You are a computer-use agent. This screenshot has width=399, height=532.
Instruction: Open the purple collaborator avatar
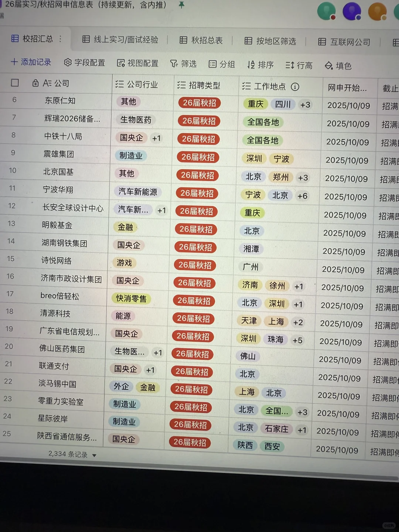[352, 11]
